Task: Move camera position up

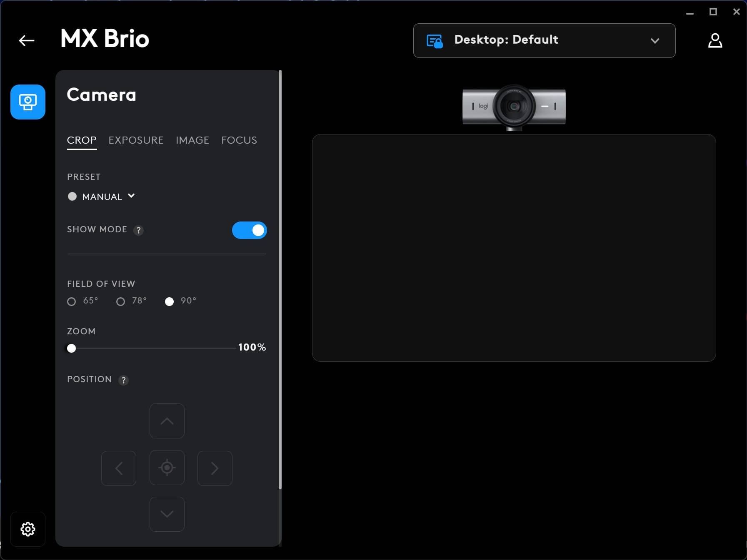Action: point(167,421)
